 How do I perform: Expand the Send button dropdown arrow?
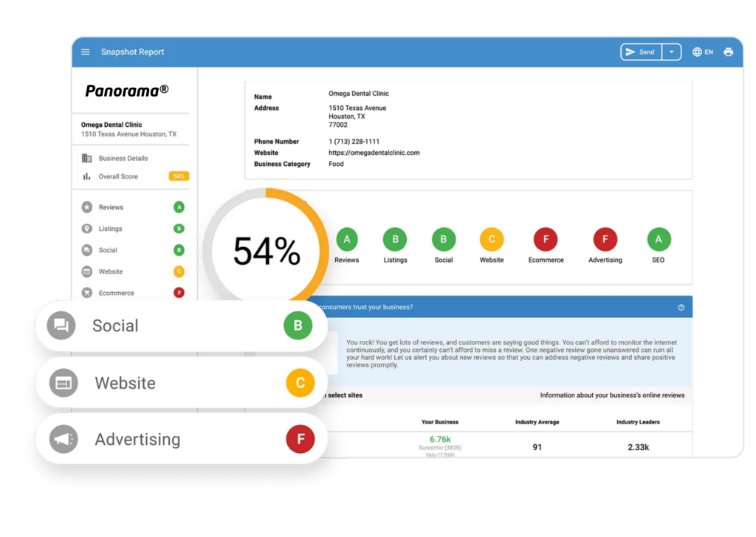[671, 52]
